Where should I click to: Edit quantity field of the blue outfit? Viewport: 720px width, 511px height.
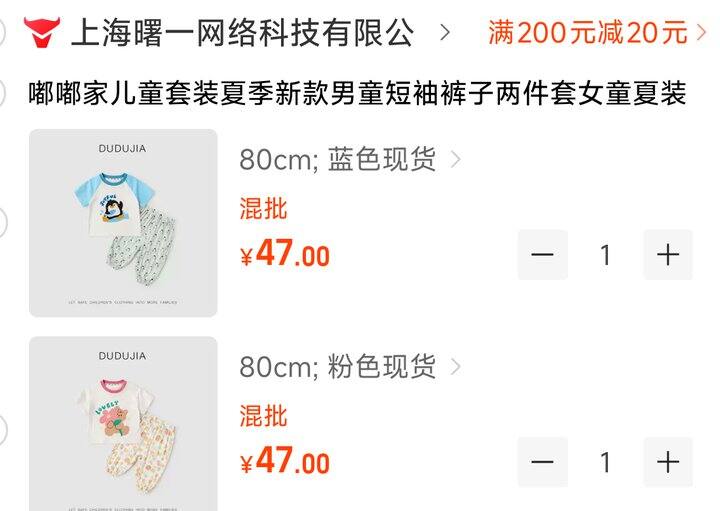click(605, 254)
